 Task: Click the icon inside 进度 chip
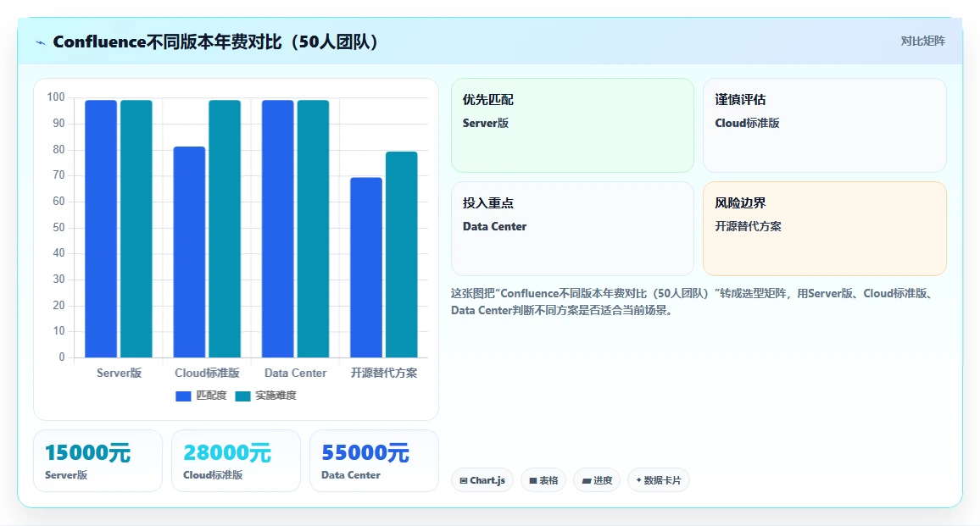587,481
